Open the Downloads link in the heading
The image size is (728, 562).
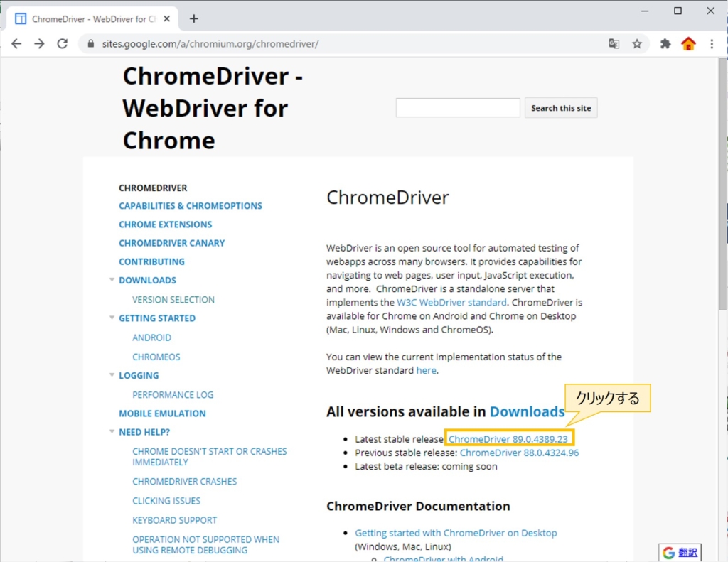(527, 411)
